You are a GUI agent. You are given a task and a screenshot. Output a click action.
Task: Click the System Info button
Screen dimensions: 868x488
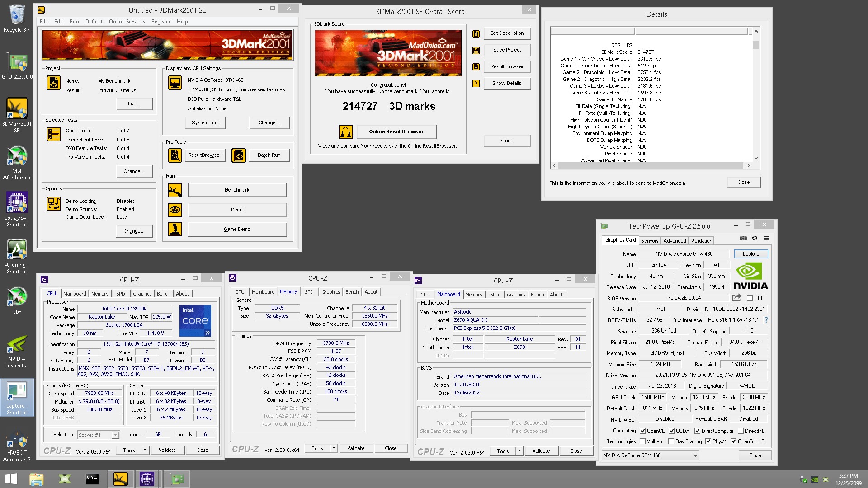[x=205, y=123]
